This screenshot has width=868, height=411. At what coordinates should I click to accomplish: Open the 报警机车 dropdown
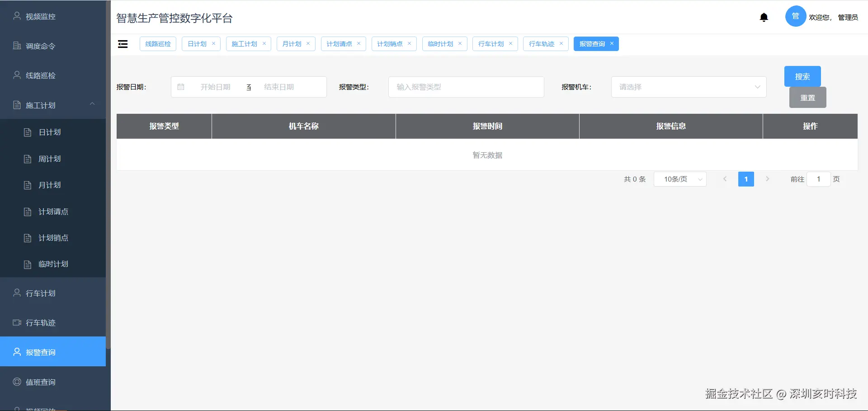pos(689,87)
